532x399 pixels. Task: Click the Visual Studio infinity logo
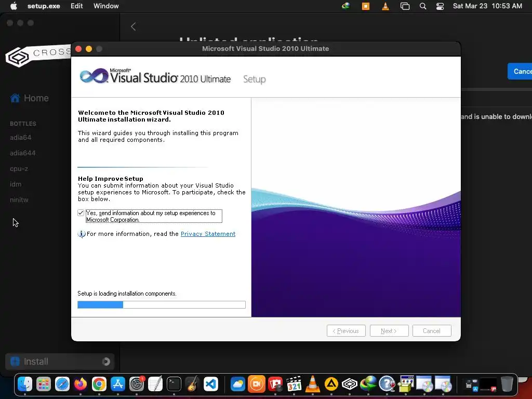pyautogui.click(x=94, y=76)
